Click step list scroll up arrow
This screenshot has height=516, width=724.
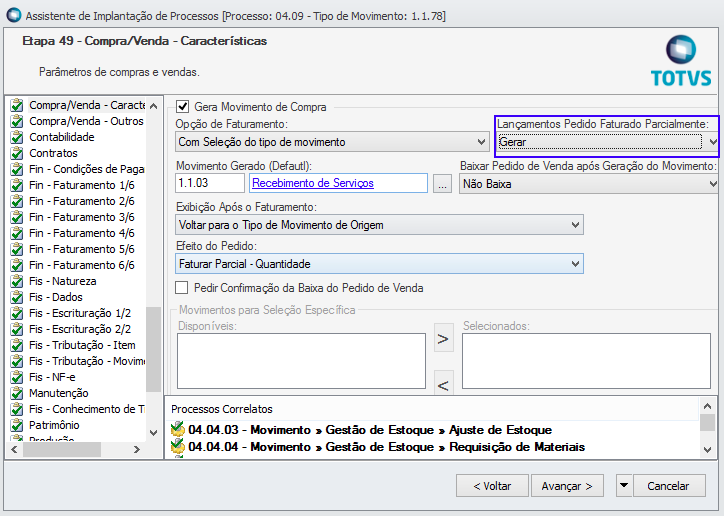point(154,106)
